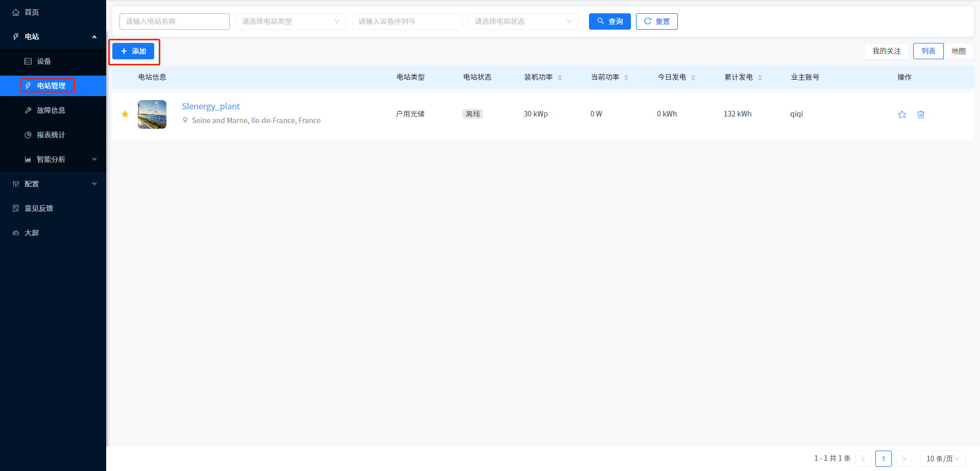Open the 请选择电站状态 dropdown
The height and width of the screenshot is (471, 980).
click(x=523, y=21)
